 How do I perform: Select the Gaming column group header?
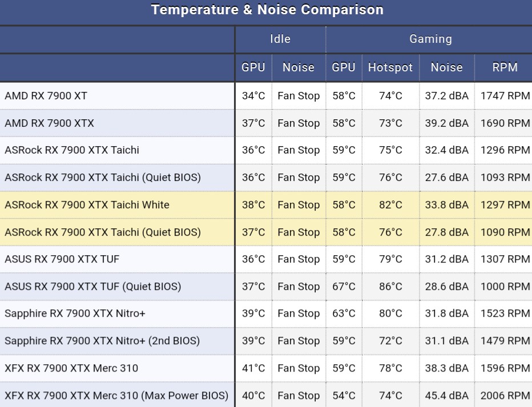click(430, 39)
